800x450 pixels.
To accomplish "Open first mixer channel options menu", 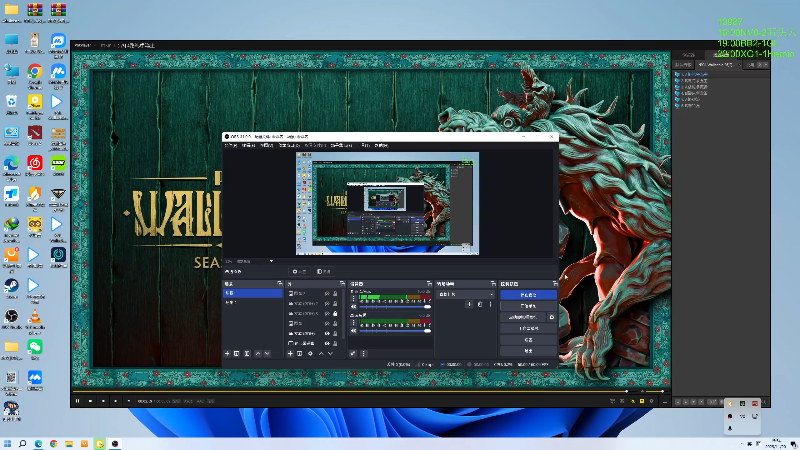I will [354, 298].
